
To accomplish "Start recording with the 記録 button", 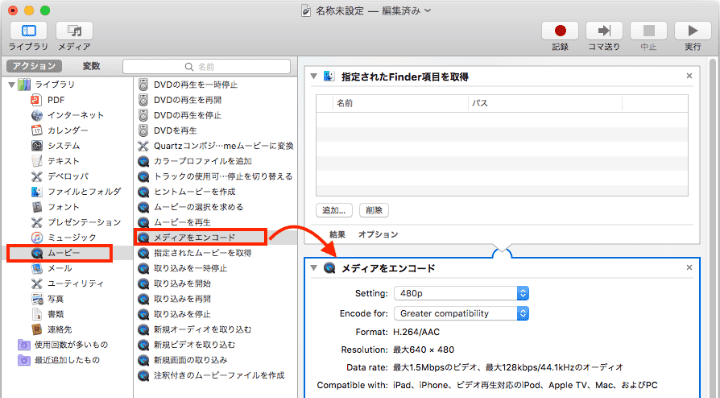I will pos(560,31).
